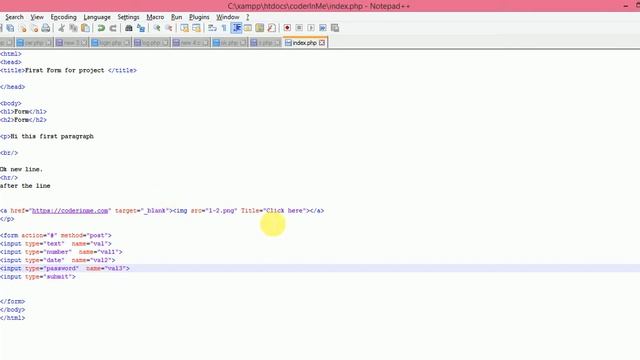Click the green Undo arrow
Image resolution: width=640 pixels, height=360 pixels.
101,28
